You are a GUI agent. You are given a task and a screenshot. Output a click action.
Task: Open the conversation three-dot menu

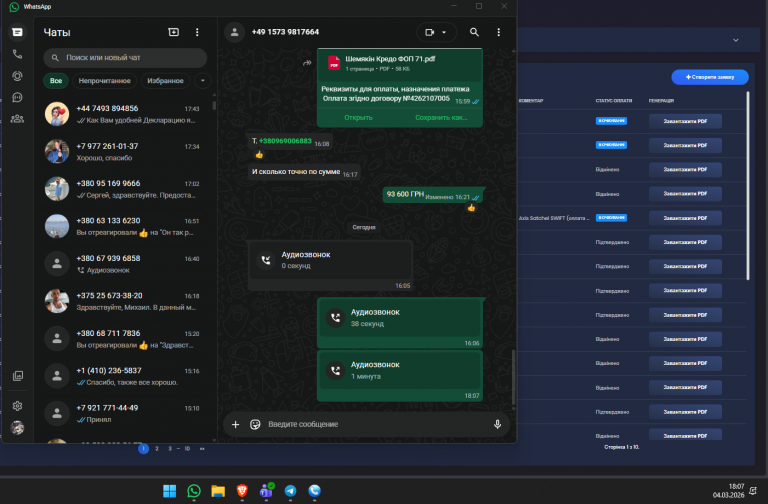(499, 32)
